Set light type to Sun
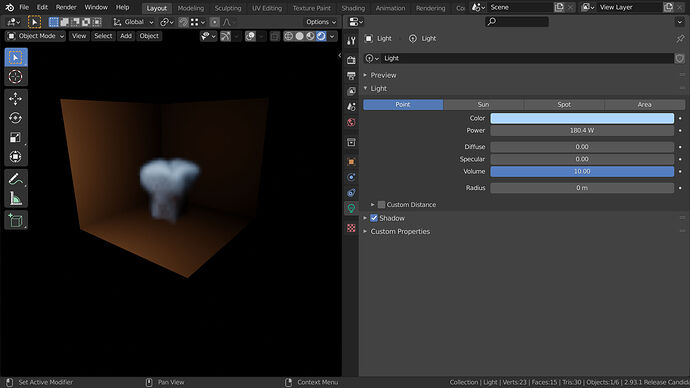The height and width of the screenshot is (388, 690). tap(484, 104)
